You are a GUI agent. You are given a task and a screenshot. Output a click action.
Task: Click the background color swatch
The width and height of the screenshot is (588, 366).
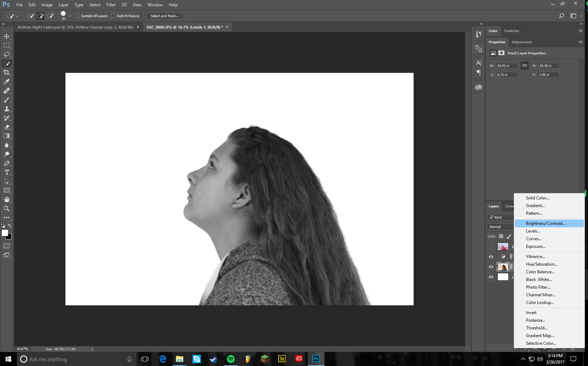[x=10, y=237]
